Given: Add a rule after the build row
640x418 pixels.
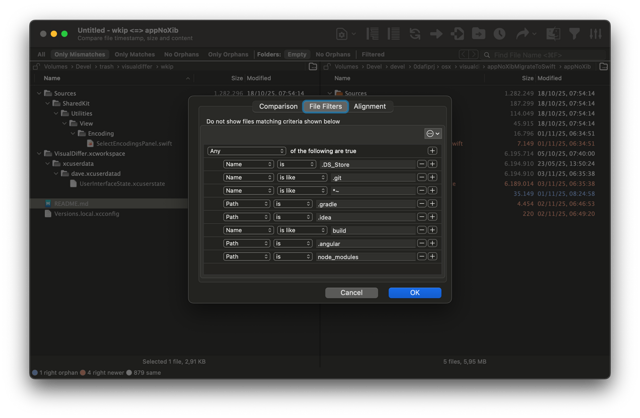Looking at the screenshot, I should pos(432,230).
